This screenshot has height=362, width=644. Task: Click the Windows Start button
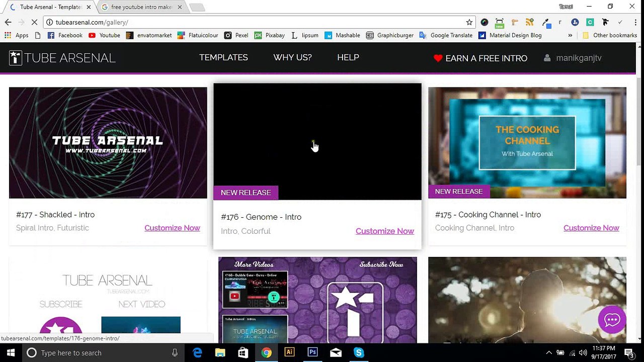pyautogui.click(x=11, y=352)
